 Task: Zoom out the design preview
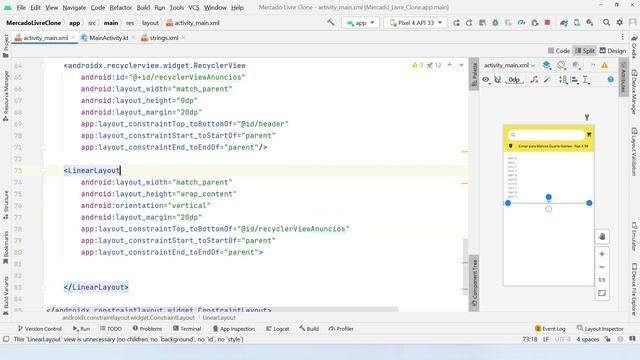coord(602,267)
